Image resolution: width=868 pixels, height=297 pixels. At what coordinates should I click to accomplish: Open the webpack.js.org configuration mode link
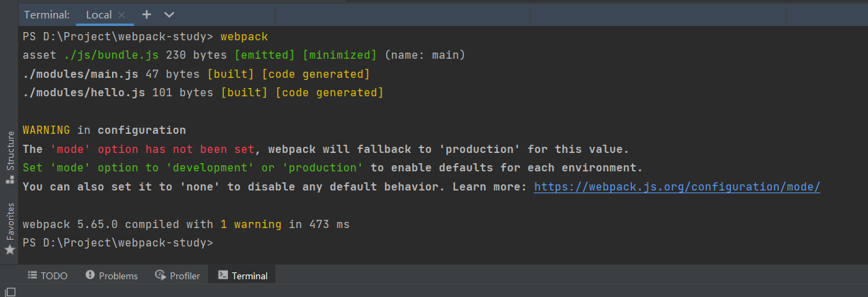tap(677, 186)
